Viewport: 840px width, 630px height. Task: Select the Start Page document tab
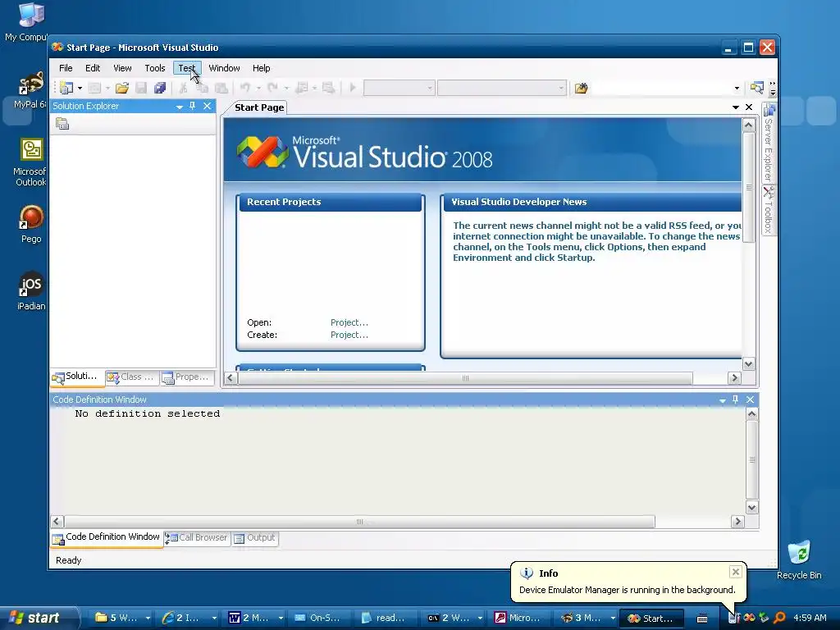[259, 107]
